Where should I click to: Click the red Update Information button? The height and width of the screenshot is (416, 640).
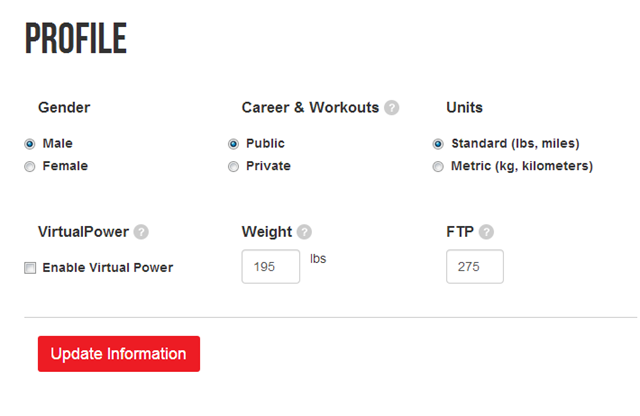pos(119,354)
